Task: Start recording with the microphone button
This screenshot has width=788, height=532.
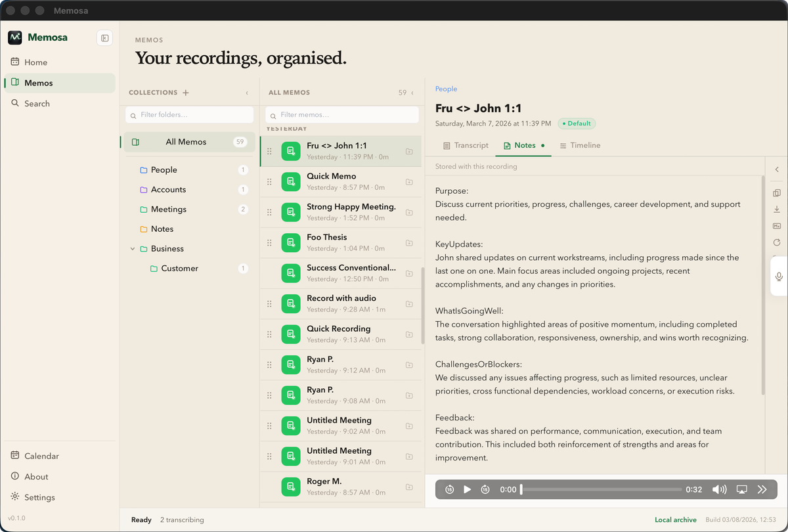Action: (779, 277)
